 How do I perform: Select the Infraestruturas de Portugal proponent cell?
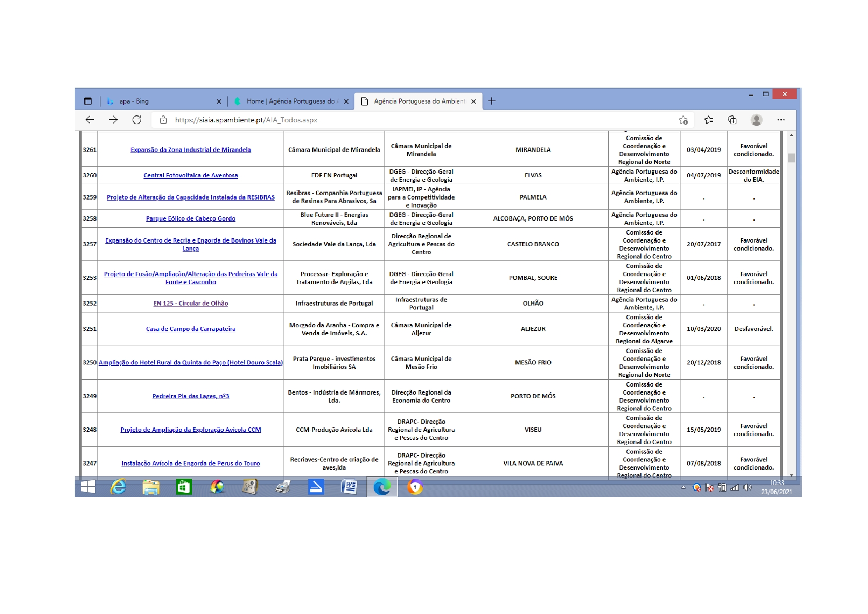(x=334, y=304)
